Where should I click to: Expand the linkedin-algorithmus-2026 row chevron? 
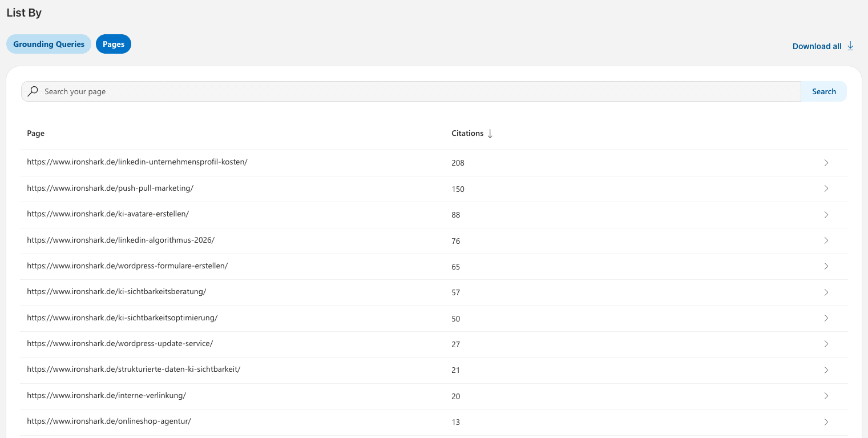[826, 240]
